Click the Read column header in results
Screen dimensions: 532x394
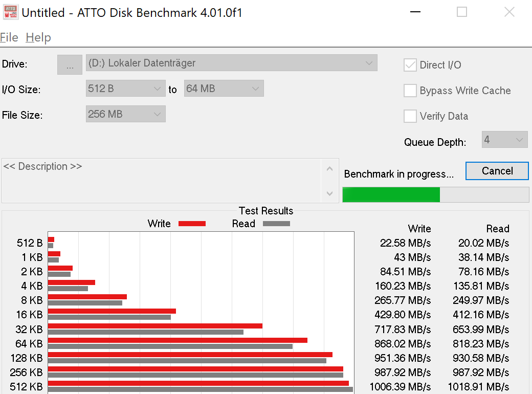point(498,229)
